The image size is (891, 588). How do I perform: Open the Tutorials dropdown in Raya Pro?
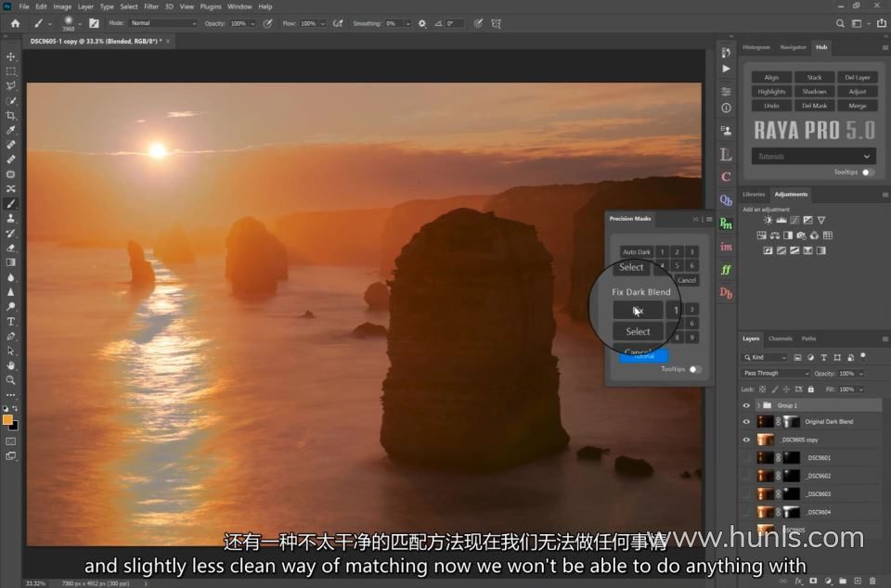814,157
